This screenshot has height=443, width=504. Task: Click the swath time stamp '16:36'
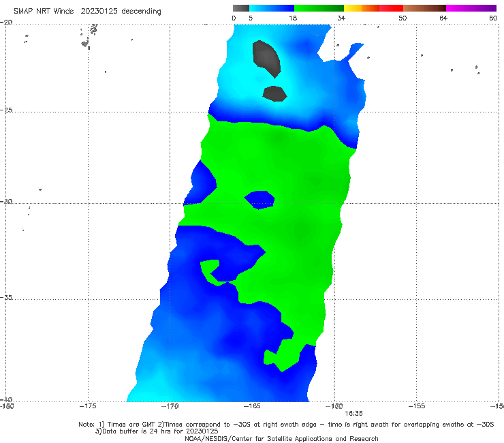pyautogui.click(x=353, y=414)
